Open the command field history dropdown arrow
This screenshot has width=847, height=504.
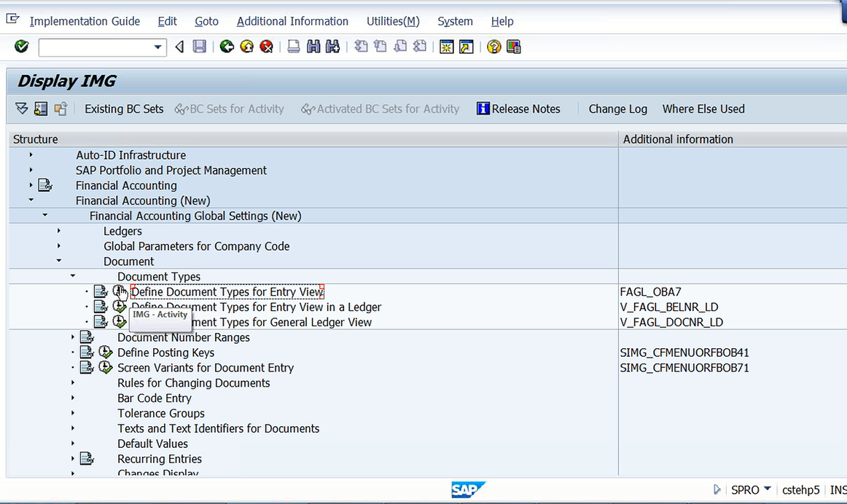[157, 47]
